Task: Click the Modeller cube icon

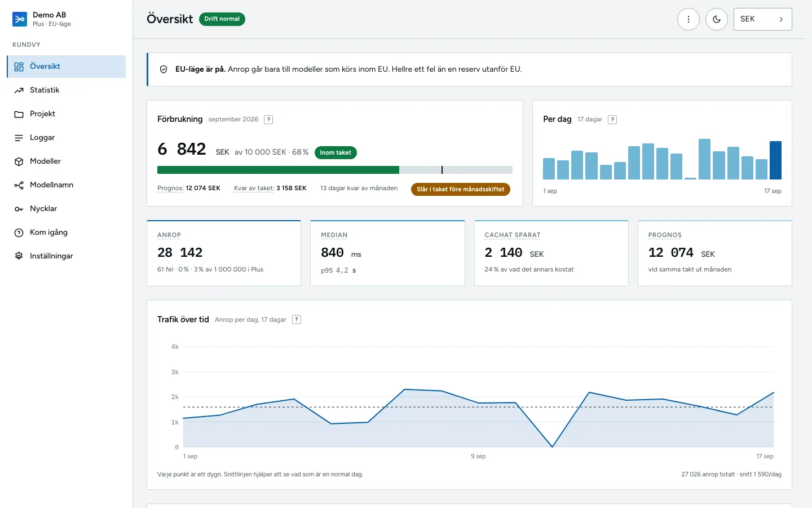Action: [19, 161]
